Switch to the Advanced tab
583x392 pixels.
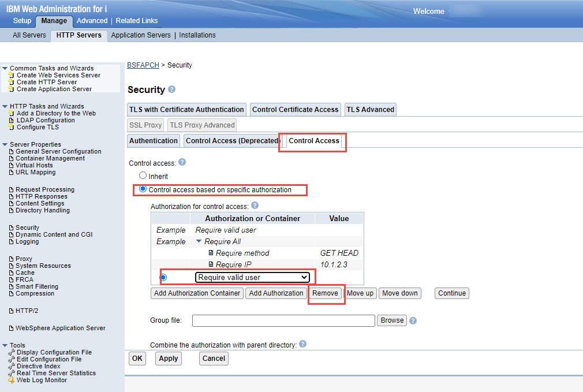point(92,20)
